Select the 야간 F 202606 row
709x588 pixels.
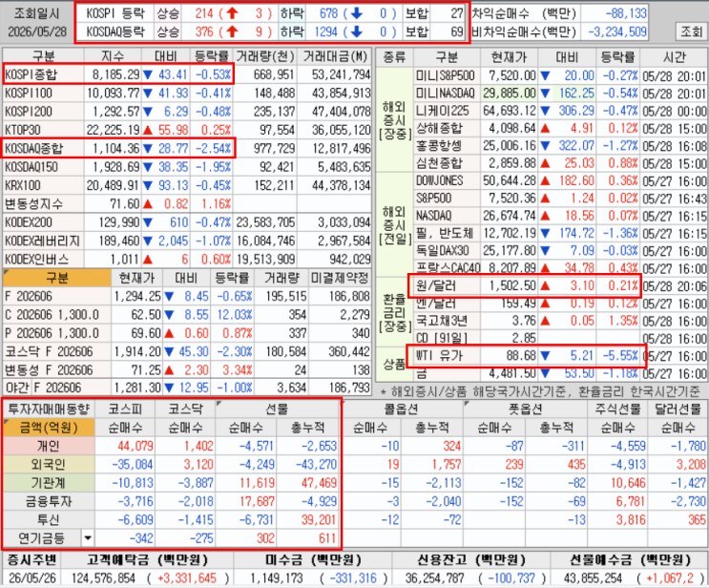click(x=43, y=388)
